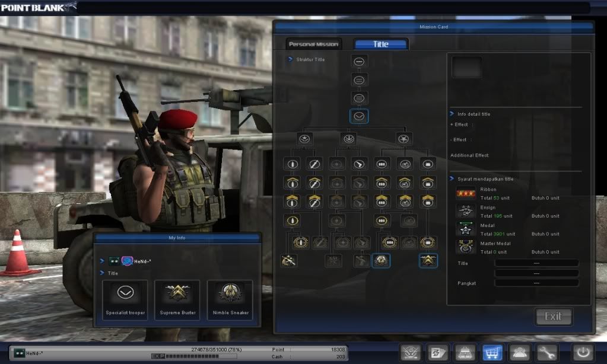
Task: Select the highlighted chevron oval title in the tree
Action: (x=359, y=116)
